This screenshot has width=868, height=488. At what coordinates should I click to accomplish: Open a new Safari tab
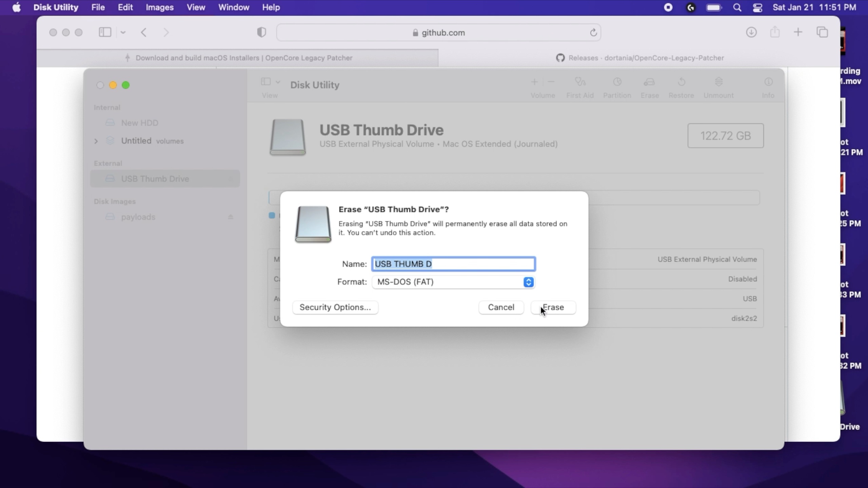coord(798,32)
